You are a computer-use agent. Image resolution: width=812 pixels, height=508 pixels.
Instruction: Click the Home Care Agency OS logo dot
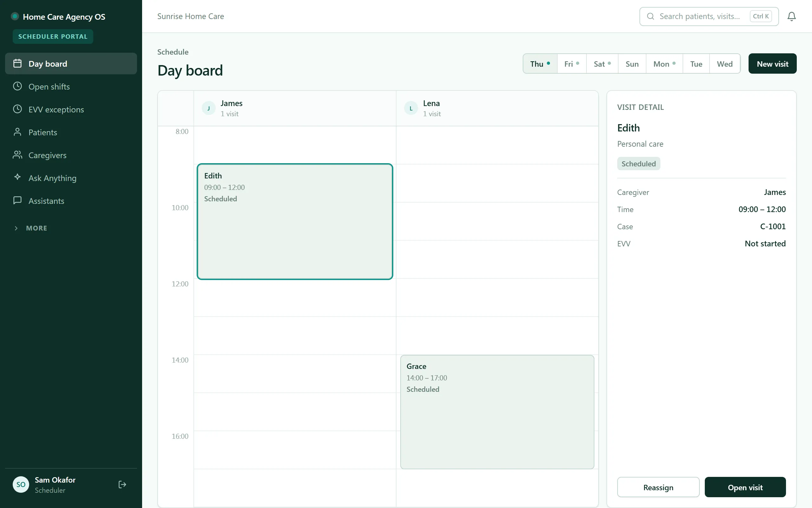click(x=15, y=17)
